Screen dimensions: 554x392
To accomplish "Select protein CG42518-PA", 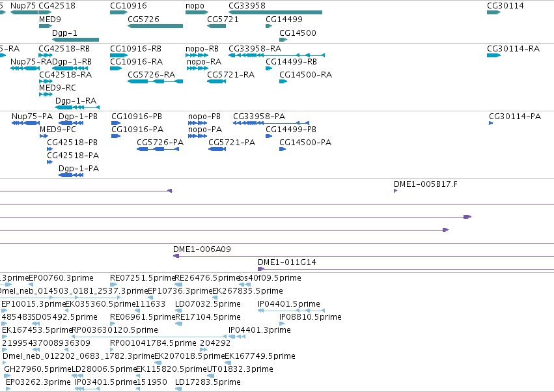I will 73,156.
